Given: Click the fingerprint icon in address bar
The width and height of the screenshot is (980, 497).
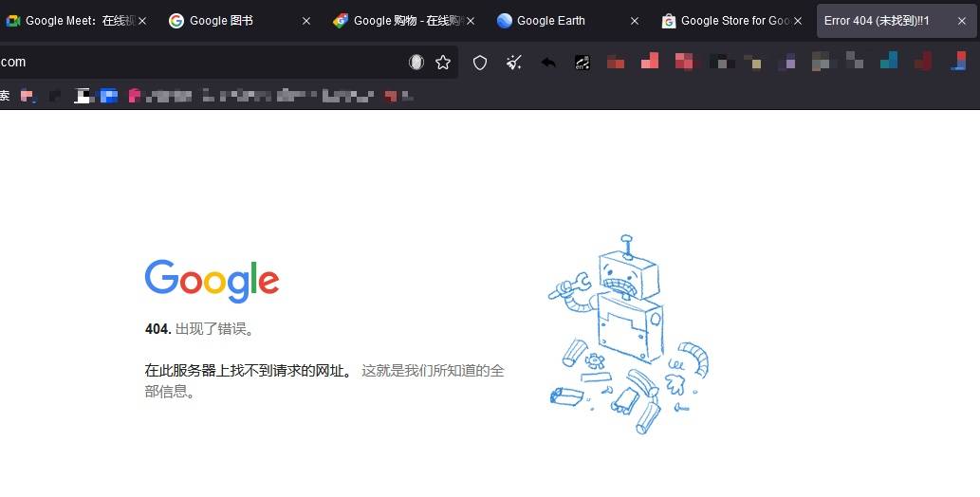Looking at the screenshot, I should coord(416,62).
